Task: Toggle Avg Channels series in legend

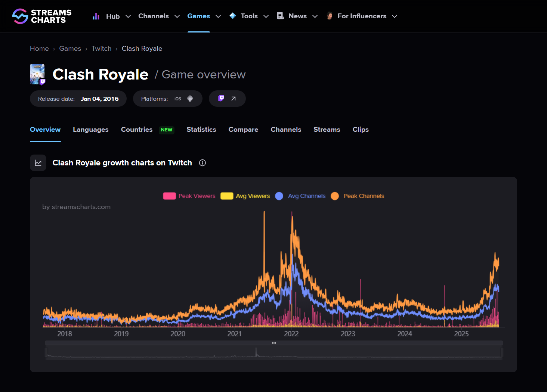Action: pos(300,196)
